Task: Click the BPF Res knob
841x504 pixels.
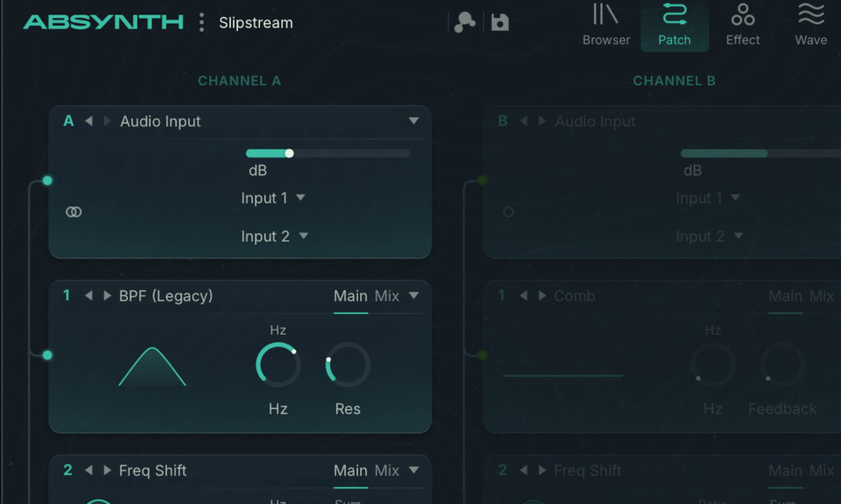Action: click(348, 365)
